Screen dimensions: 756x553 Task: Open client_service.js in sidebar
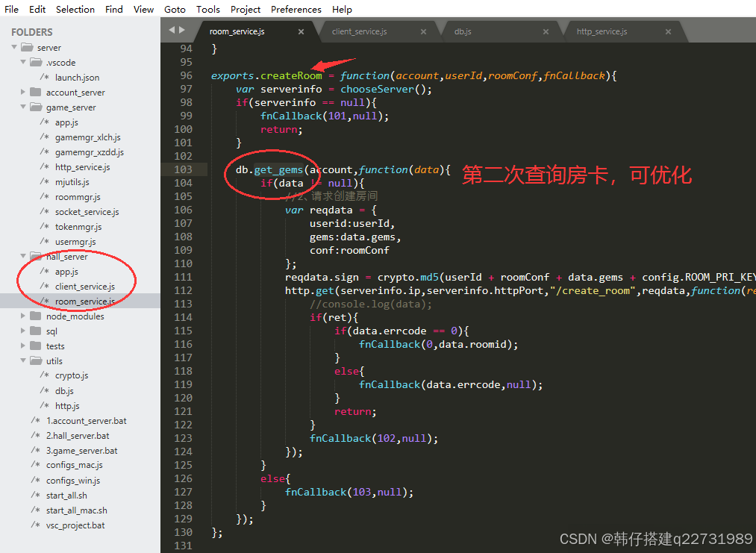[x=85, y=287]
